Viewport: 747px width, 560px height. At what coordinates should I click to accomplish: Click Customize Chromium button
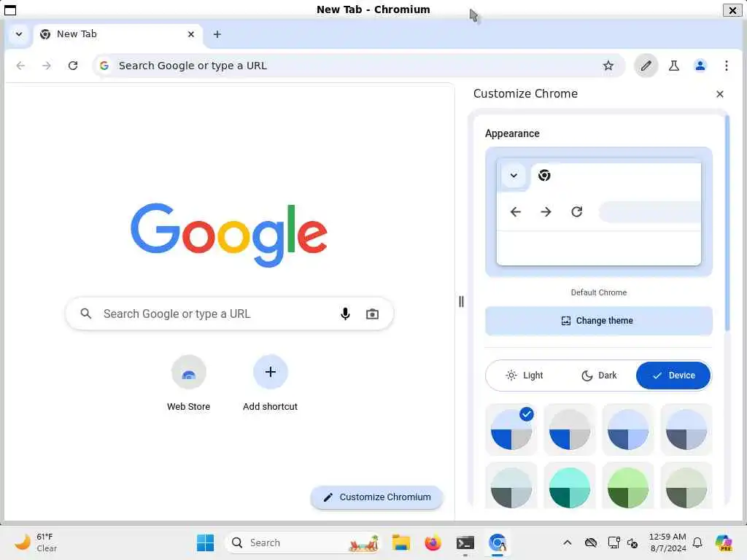(376, 497)
